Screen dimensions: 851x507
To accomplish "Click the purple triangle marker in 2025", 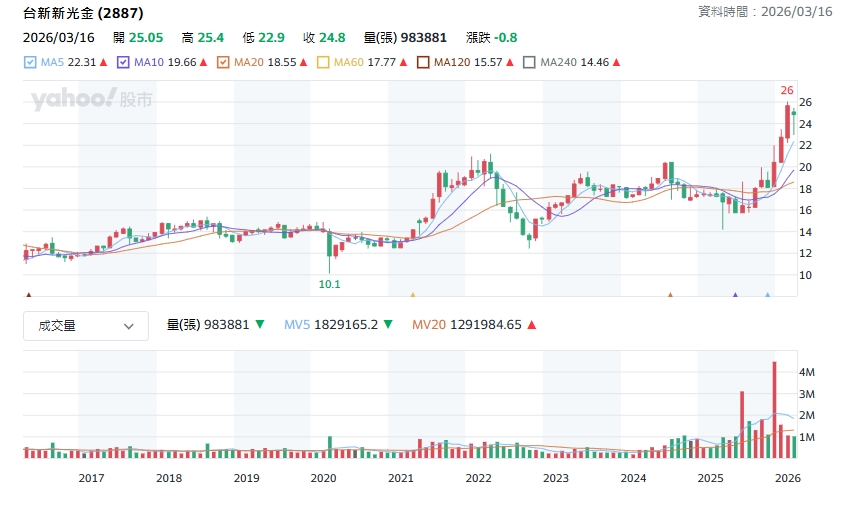I will coord(735,295).
